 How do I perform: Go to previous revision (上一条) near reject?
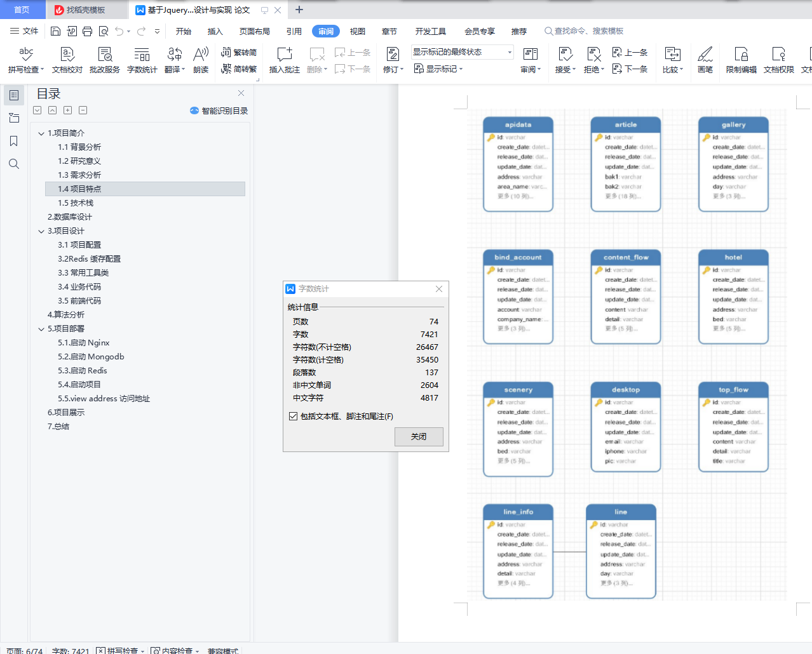(630, 53)
